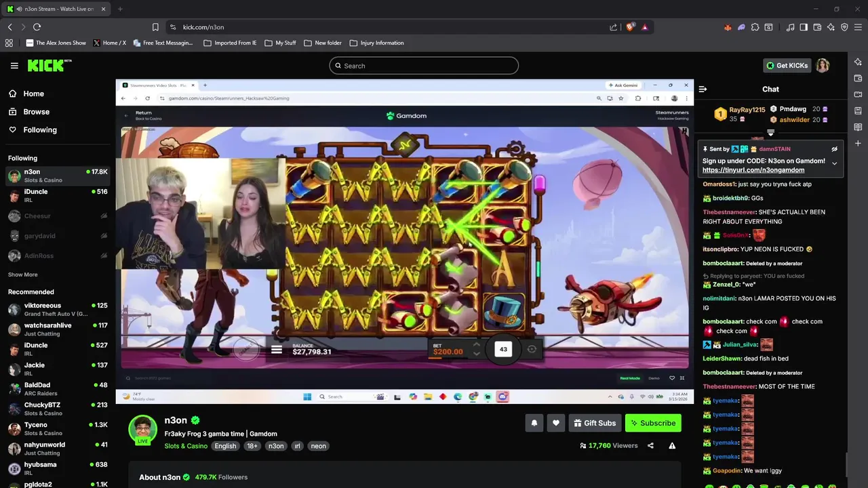Open recommended channel Tyceno

tap(58, 429)
